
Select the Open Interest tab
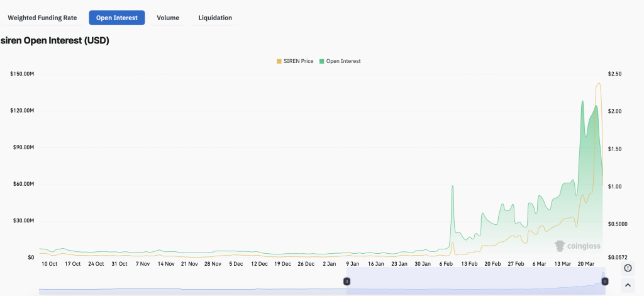117,18
